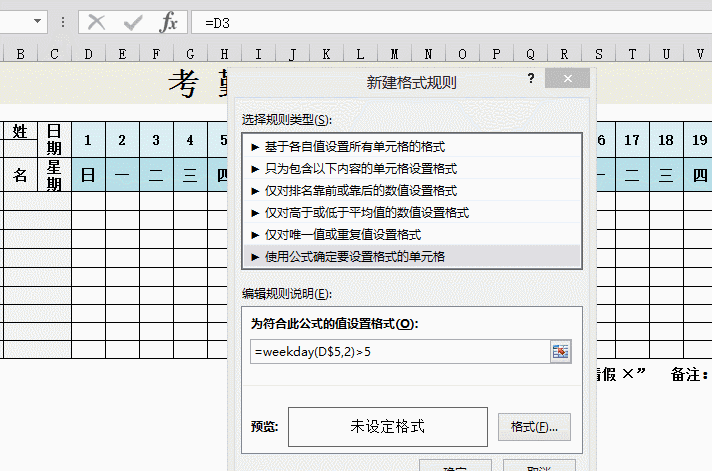Select rule type 使用公式确定要设置格式的单元格

412,256
